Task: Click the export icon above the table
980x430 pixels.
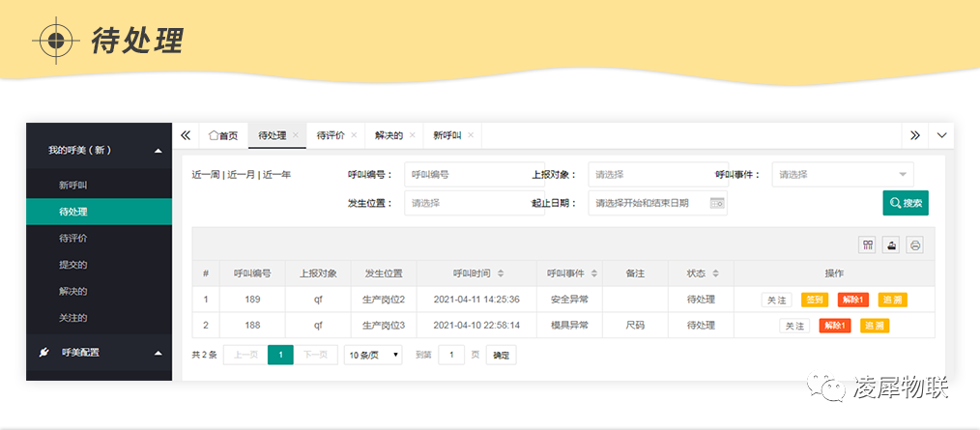Action: [x=891, y=244]
